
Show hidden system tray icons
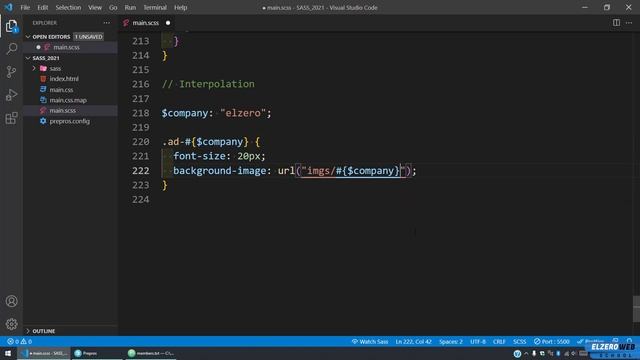[x=526, y=353]
